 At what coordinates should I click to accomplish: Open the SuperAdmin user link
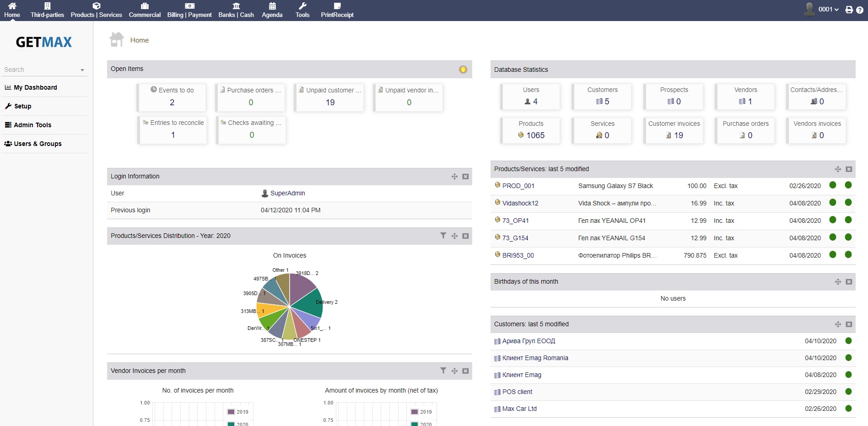coord(287,193)
